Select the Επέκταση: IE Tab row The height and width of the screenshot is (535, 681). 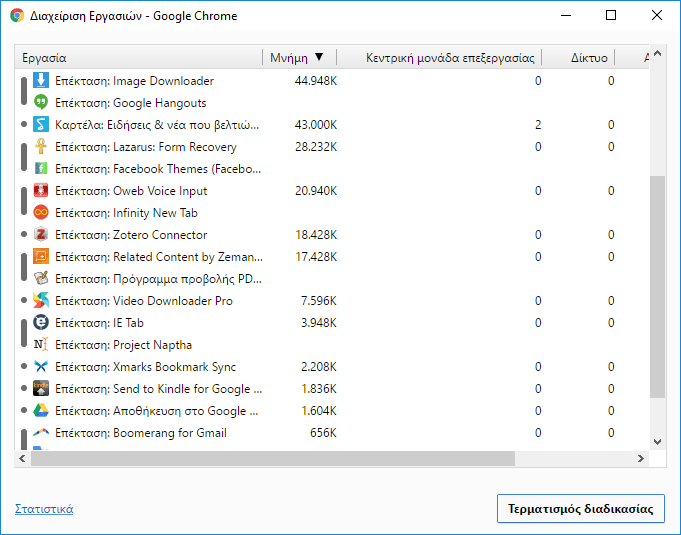pyautogui.click(x=332, y=323)
